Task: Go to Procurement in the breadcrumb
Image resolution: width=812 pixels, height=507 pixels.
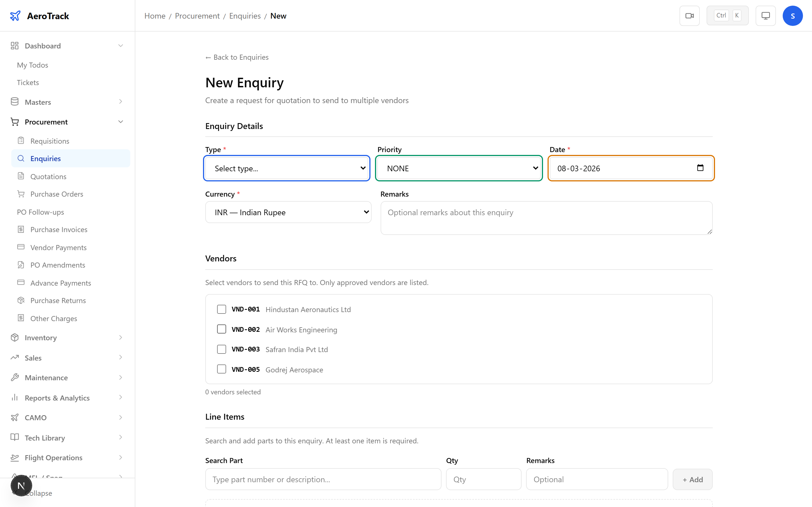Action: point(197,16)
